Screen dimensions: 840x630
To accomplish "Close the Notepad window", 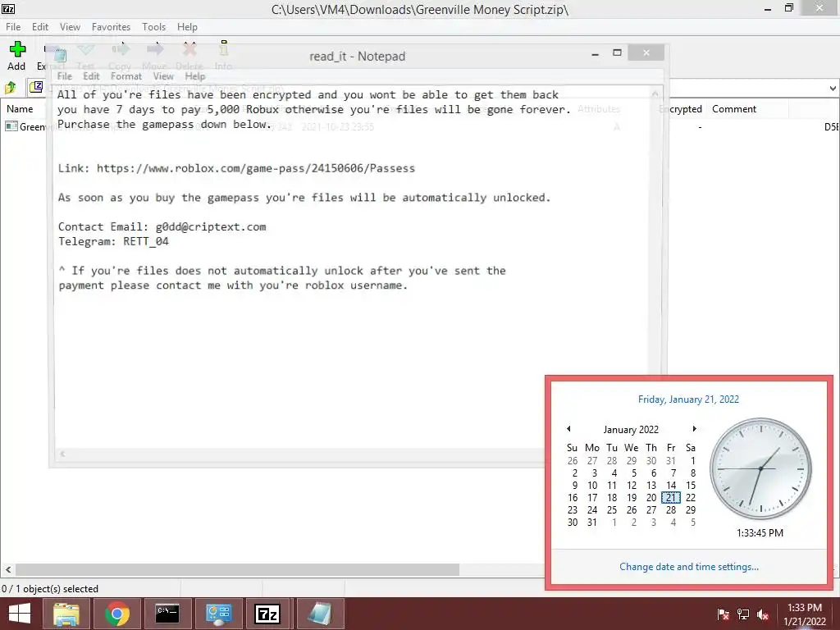I will [x=646, y=52].
